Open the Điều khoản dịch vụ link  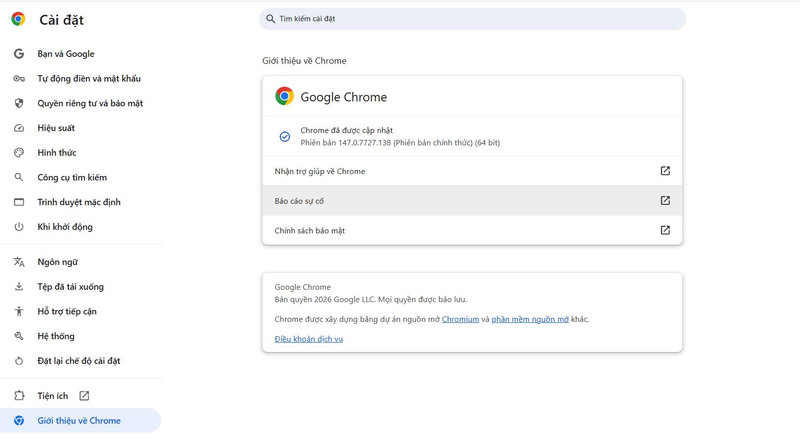(x=309, y=339)
